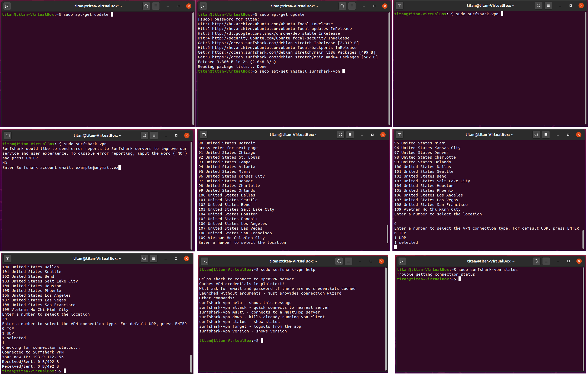Click 'Caches VPN credentials in plaintext!' line
This screenshot has height=374, width=588.
tap(242, 284)
